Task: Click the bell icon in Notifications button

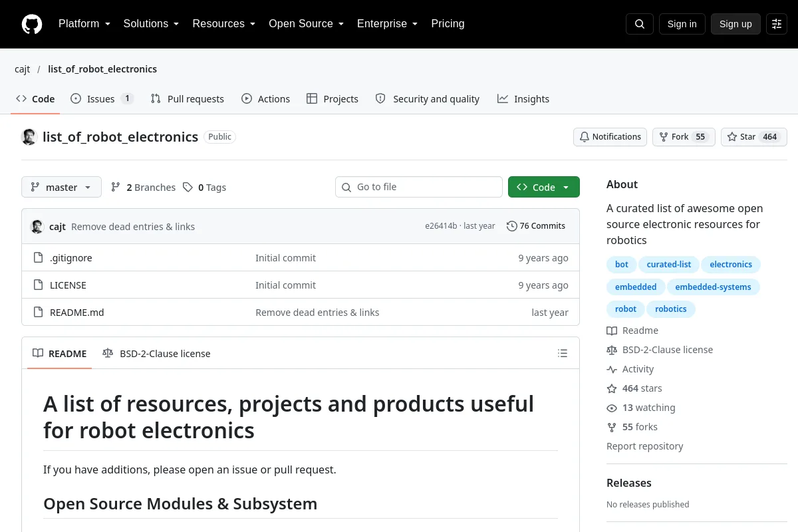Action: click(x=585, y=137)
